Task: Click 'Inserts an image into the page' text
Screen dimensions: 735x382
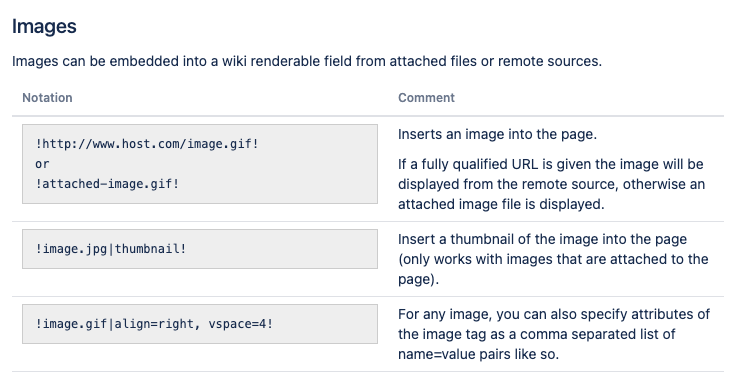Action: 497,135
